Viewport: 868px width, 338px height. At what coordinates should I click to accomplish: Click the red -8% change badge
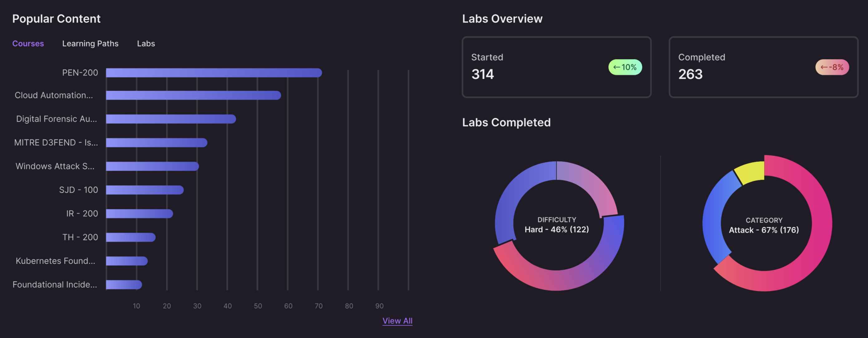click(x=832, y=67)
